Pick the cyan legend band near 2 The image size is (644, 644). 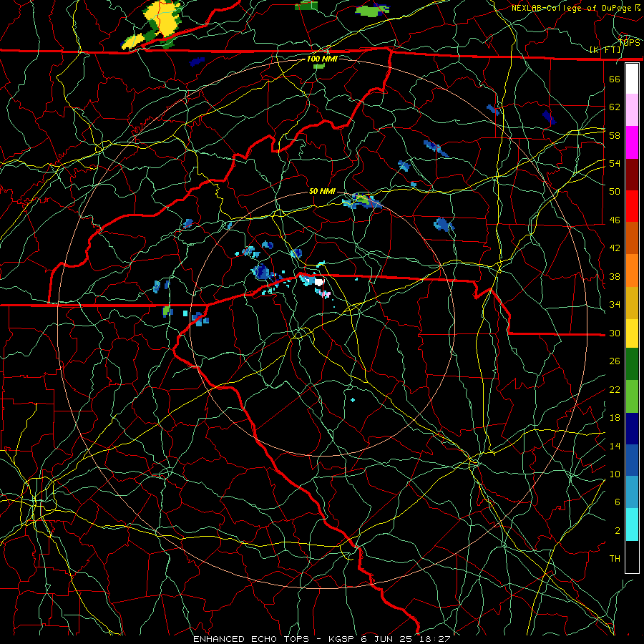(x=632, y=525)
